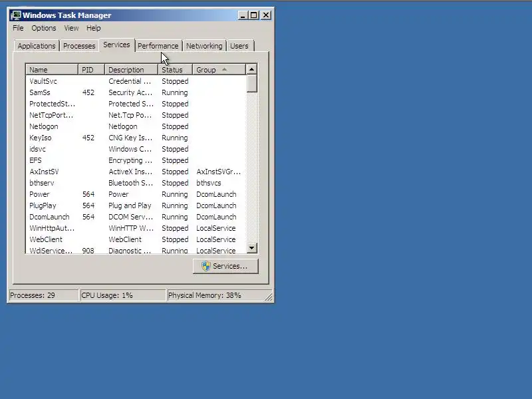
Task: Click the bthsvcs group cell
Action: [x=209, y=183]
